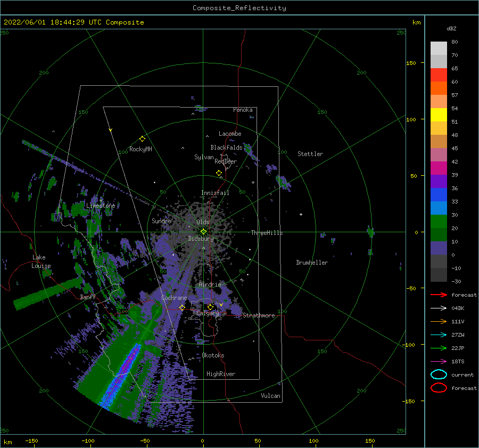Click the radar center diamond near Didsbury

[x=203, y=232]
